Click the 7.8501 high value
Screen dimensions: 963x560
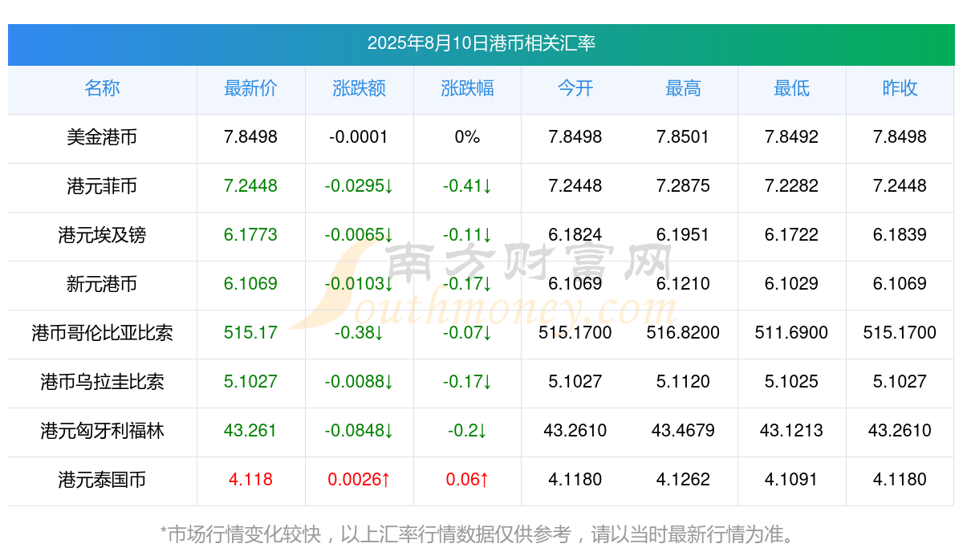[x=683, y=137]
